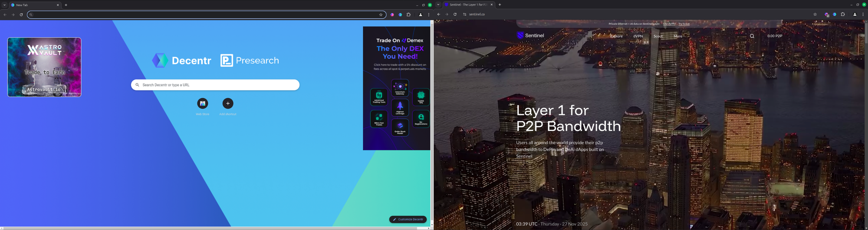Click the search magnifier on the Sentinel site
The height and width of the screenshot is (230, 868).
[752, 36]
